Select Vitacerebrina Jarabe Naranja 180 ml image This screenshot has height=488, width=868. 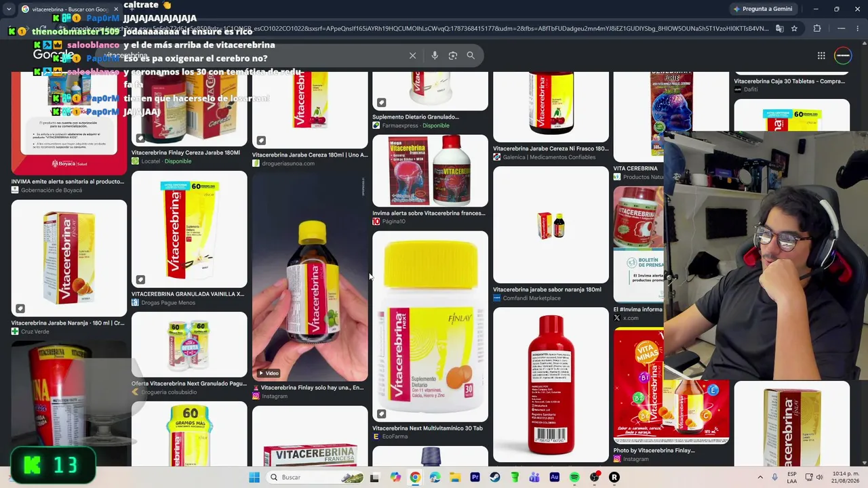(69, 258)
